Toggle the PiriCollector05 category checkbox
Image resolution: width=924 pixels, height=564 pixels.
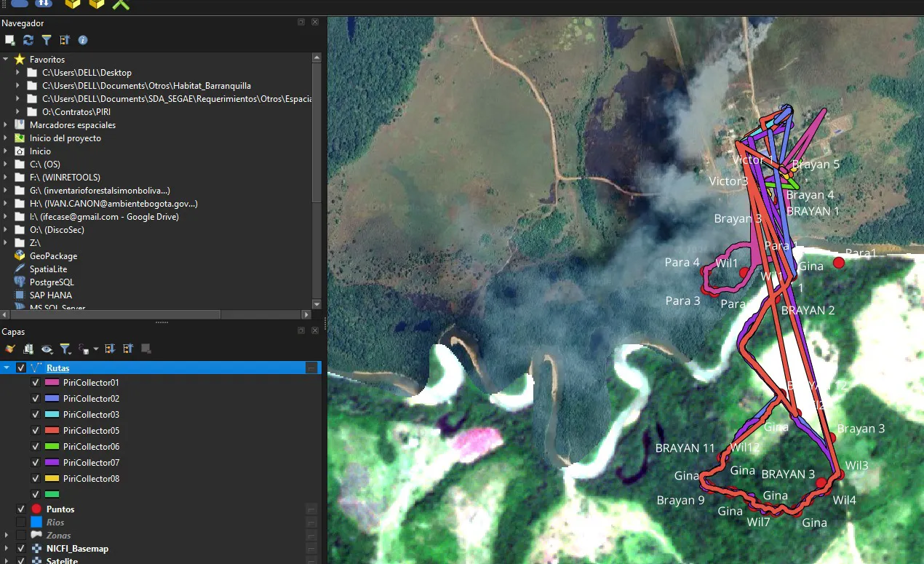36,431
